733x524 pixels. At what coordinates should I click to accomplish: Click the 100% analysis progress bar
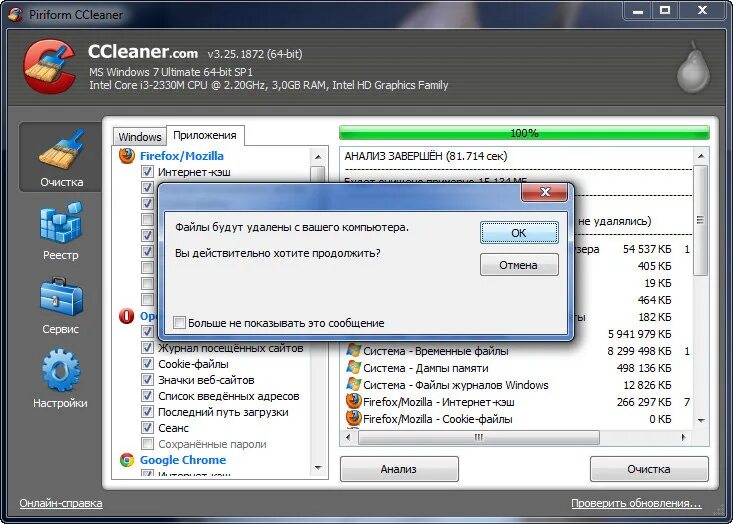pos(524,133)
